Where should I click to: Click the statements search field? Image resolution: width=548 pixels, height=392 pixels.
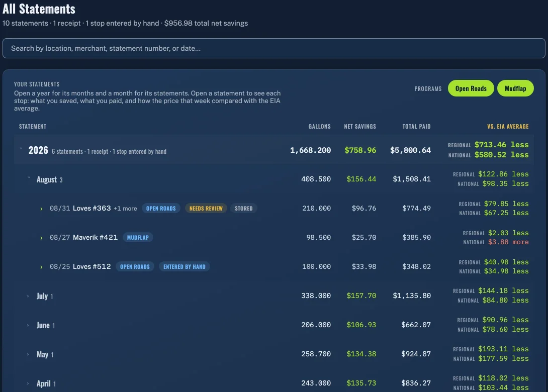(273, 48)
